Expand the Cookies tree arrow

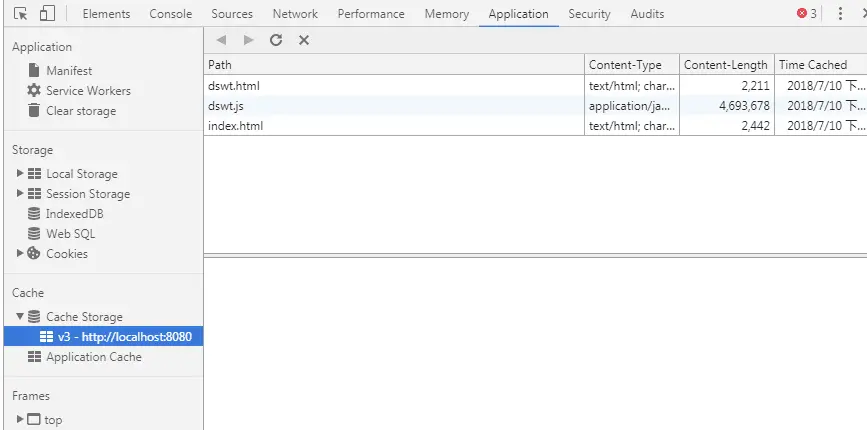tap(20, 254)
